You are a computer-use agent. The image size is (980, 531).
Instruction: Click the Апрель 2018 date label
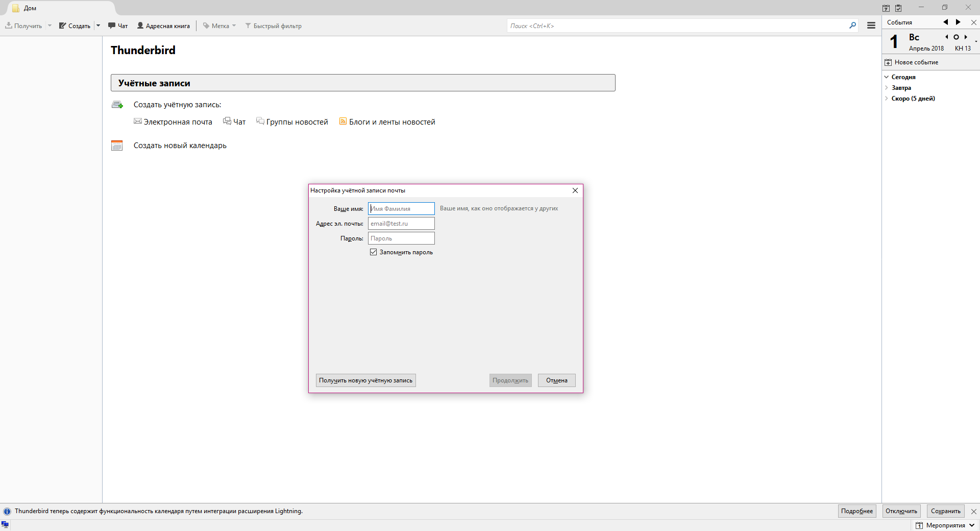pyautogui.click(x=926, y=49)
